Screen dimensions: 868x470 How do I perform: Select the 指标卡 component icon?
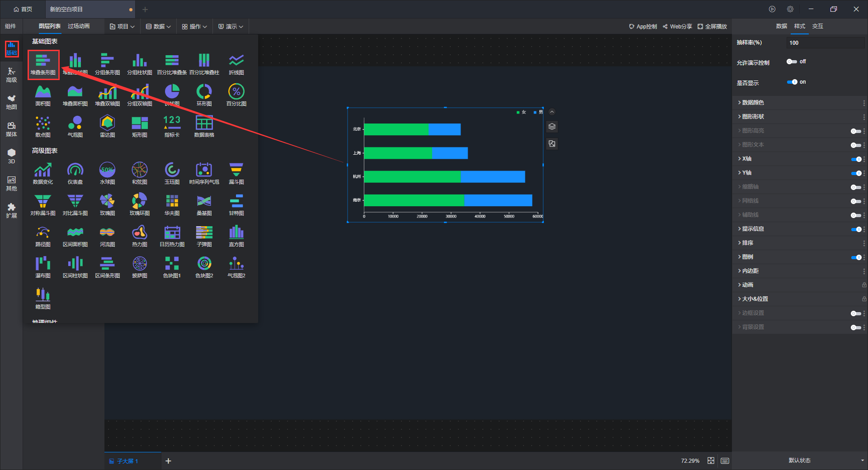(172, 127)
